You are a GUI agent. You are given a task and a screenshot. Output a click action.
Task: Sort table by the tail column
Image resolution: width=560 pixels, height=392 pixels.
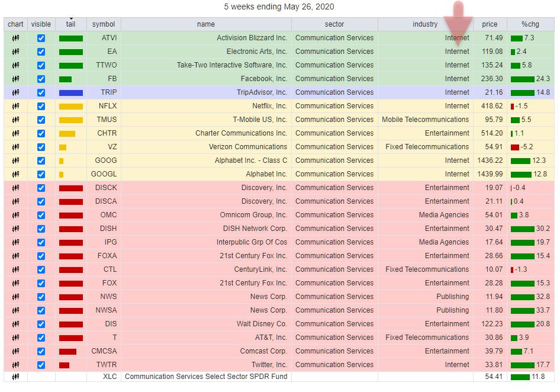(x=70, y=24)
